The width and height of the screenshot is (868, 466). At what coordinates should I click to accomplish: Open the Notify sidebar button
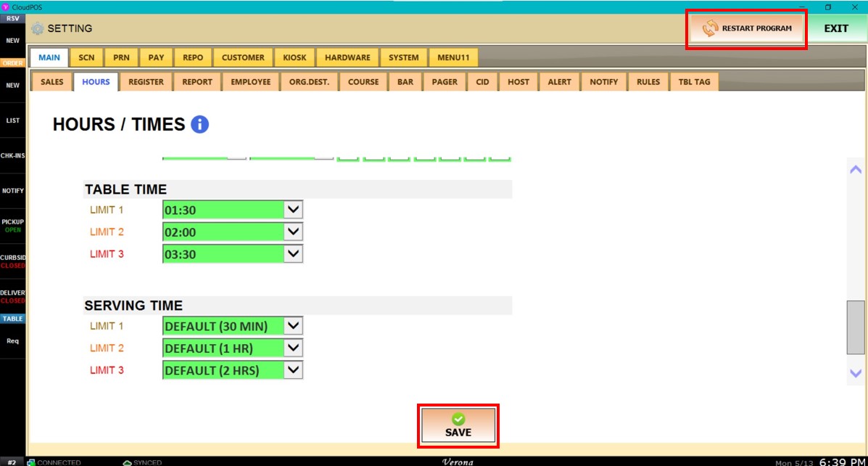click(12, 191)
